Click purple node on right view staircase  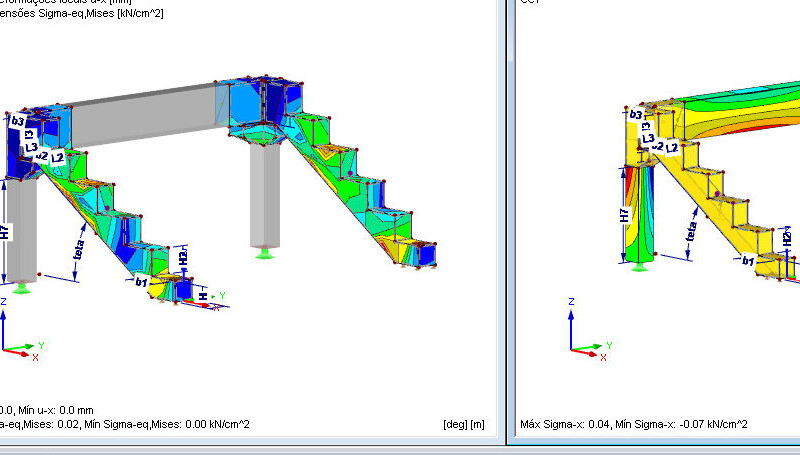[x=717, y=194]
